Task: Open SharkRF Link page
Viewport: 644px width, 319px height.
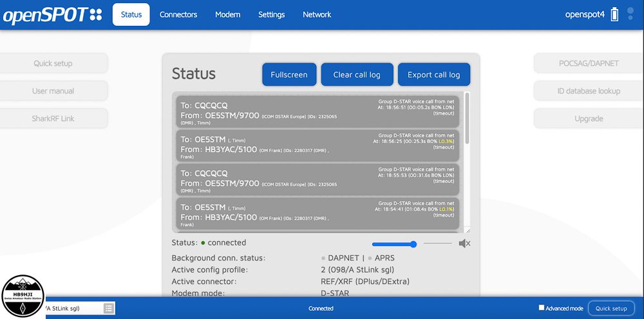Action: [x=53, y=119]
